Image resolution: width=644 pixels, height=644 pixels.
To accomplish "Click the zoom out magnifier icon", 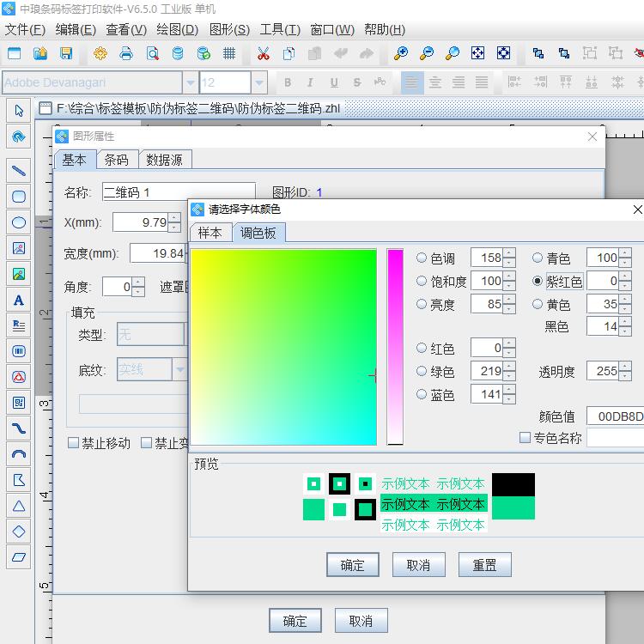I will (426, 53).
